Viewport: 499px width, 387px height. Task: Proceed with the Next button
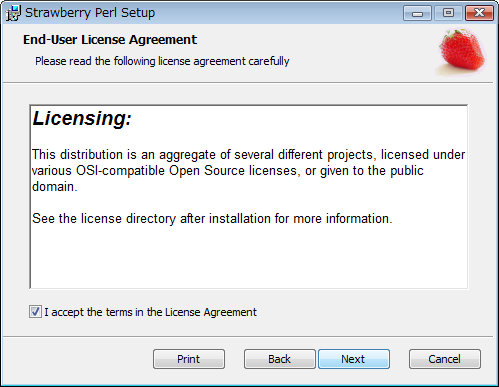click(354, 359)
